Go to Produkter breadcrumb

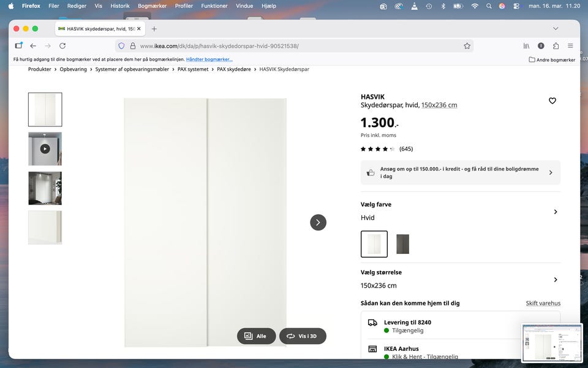39,69
